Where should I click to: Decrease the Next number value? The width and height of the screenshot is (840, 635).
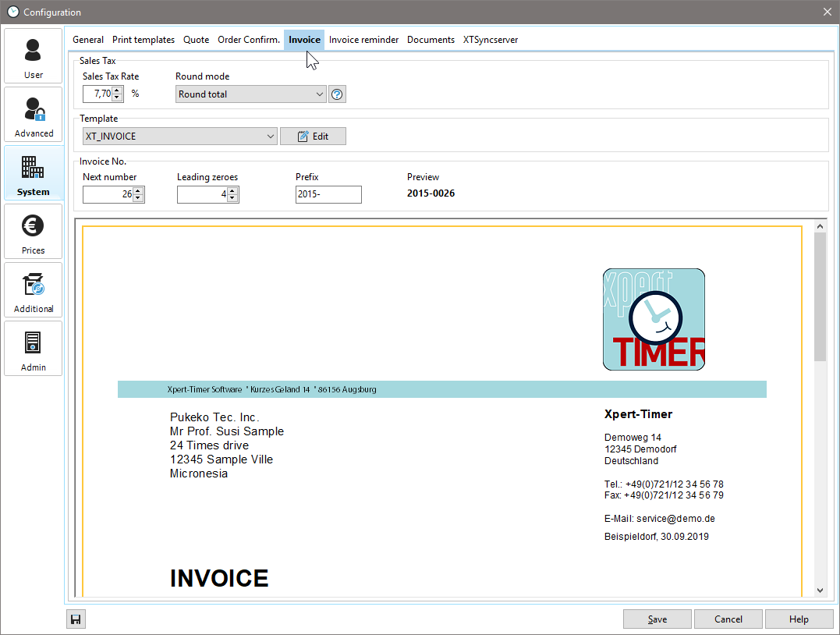click(x=138, y=198)
